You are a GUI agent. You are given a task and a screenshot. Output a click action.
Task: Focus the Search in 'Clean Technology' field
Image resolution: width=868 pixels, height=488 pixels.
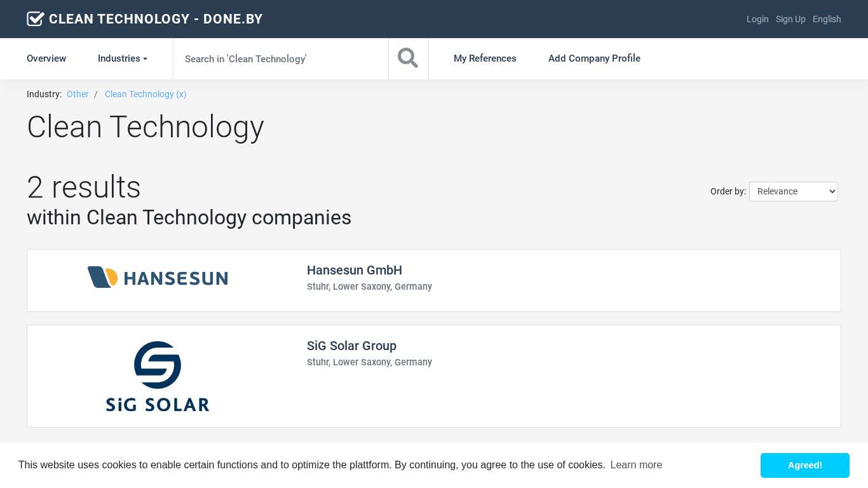coord(280,58)
